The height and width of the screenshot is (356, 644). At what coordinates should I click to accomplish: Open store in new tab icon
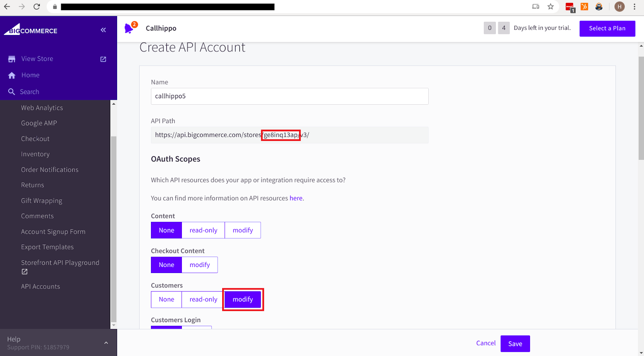point(103,59)
